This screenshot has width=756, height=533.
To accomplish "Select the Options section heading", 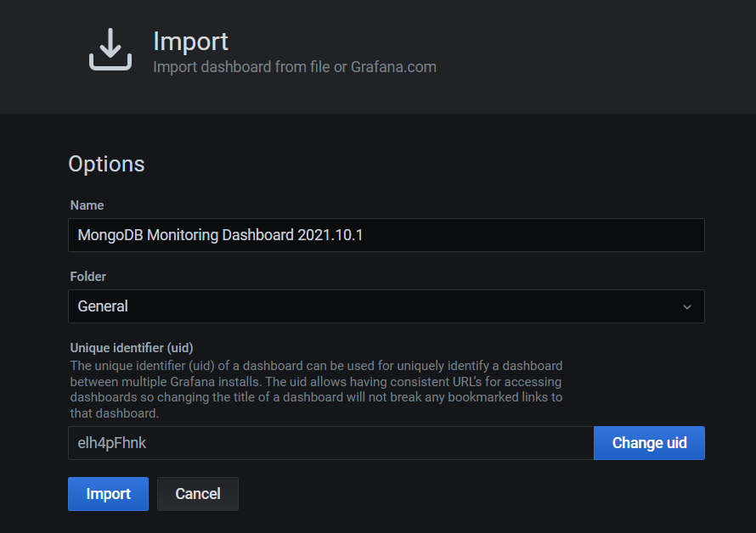I will (x=106, y=164).
